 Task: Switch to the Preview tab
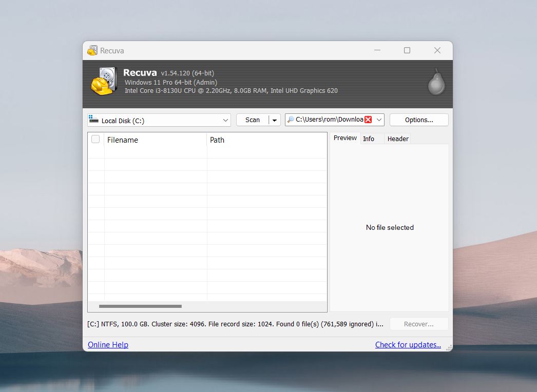coord(345,138)
